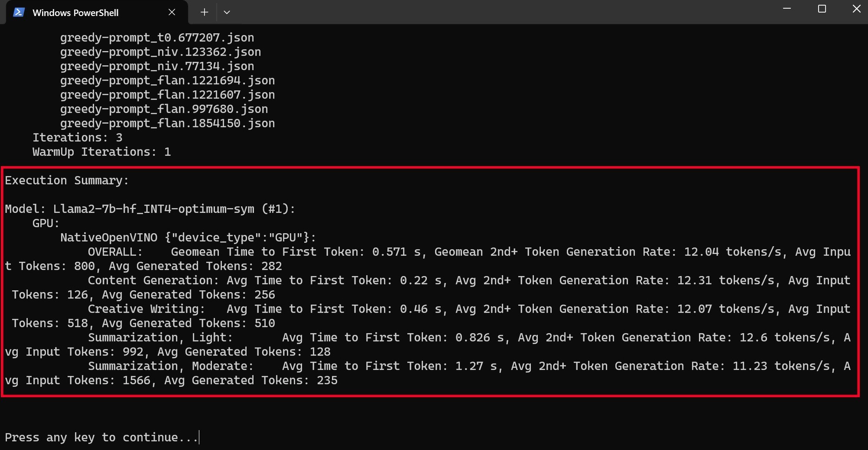Viewport: 868px width, 450px height.
Task: Click the WarmUp Iterations: 1 line
Action: coord(102,152)
